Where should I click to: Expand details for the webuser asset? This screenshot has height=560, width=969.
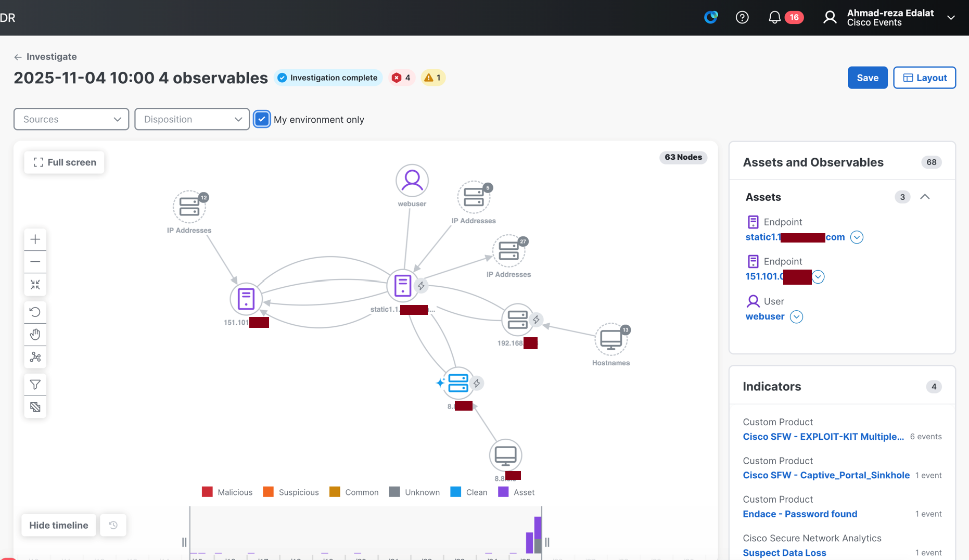tap(796, 316)
